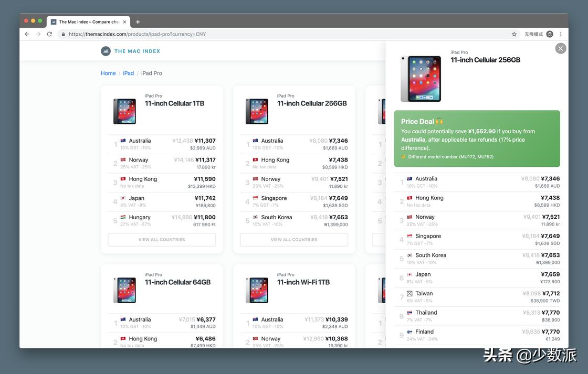The width and height of the screenshot is (588, 374).
Task: Click the address bar URL
Action: pyautogui.click(x=137, y=34)
